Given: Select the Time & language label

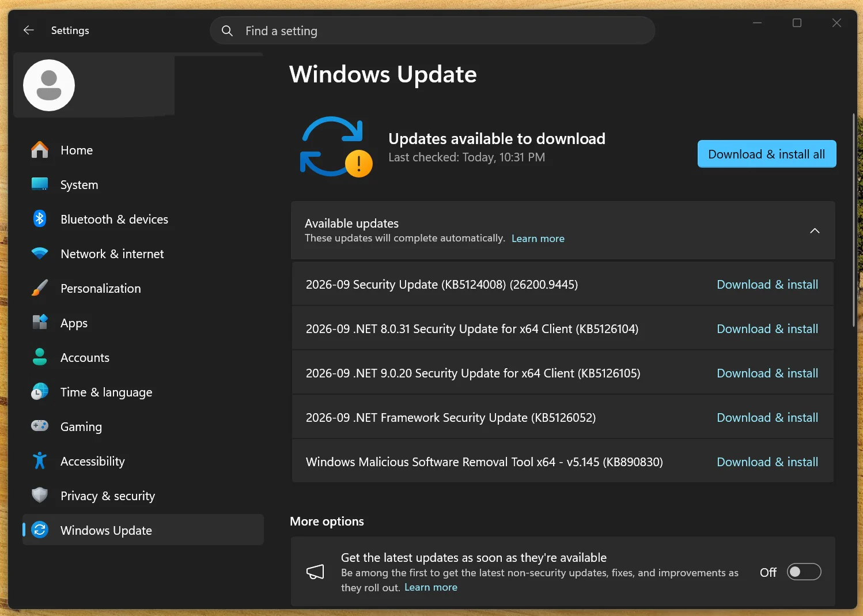Looking at the screenshot, I should point(107,392).
